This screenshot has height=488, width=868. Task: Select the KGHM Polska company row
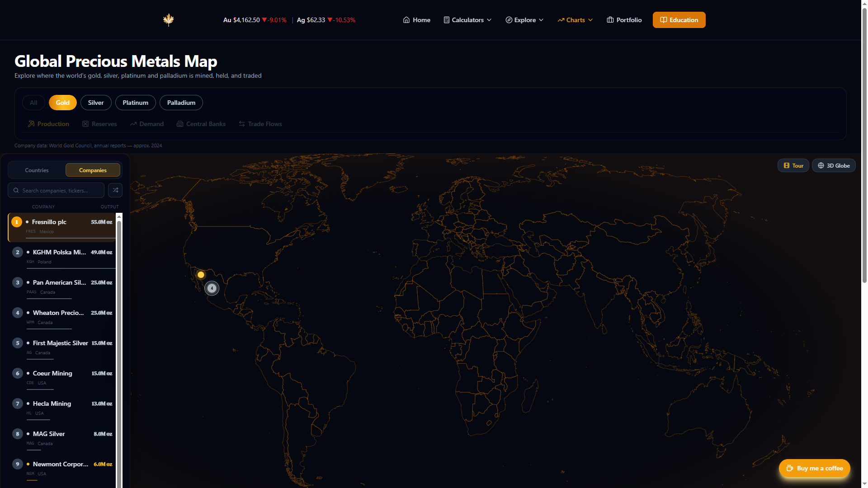point(62,258)
